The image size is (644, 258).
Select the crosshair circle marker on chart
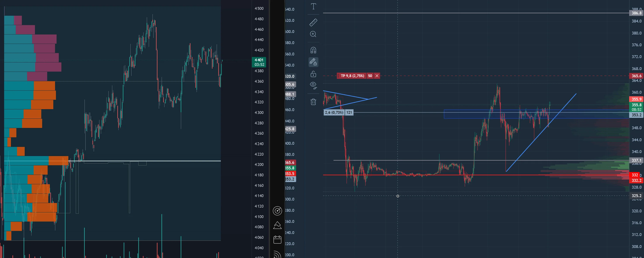click(x=398, y=196)
